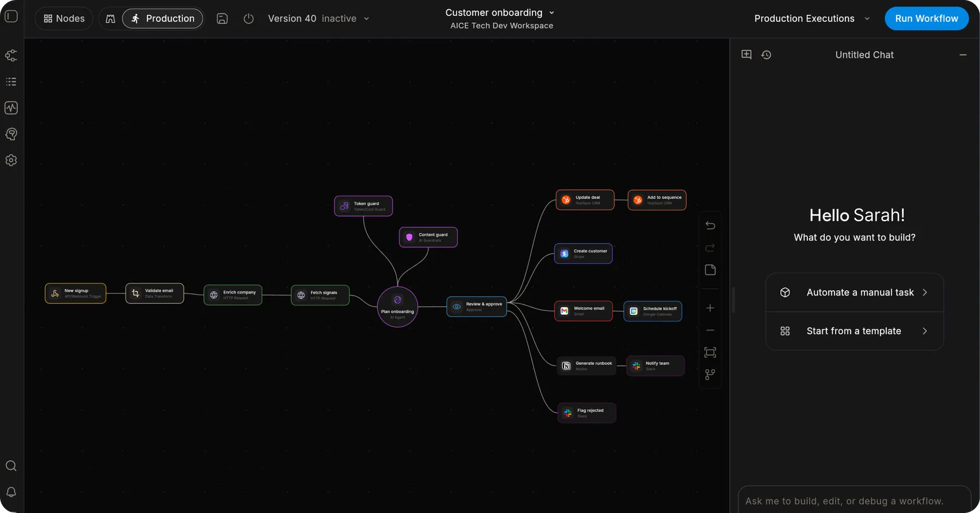980x513 pixels.
Task: Open chat history clock icon
Action: point(766,54)
